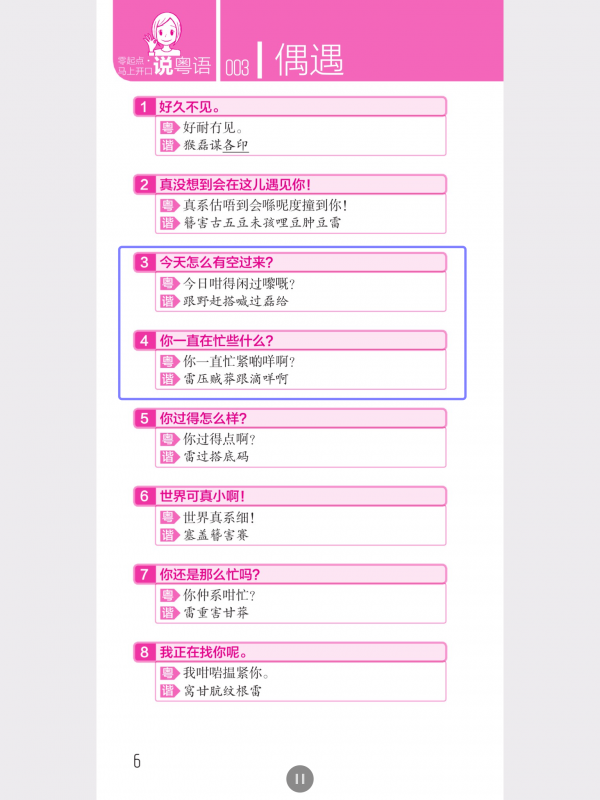Pause audio with the gray pause button
Image resolution: width=600 pixels, height=800 pixels.
pyautogui.click(x=299, y=779)
